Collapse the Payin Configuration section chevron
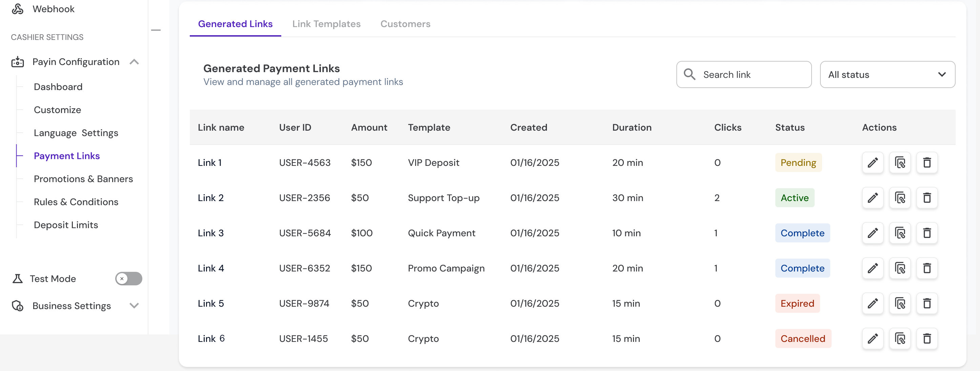980x371 pixels. click(x=134, y=62)
